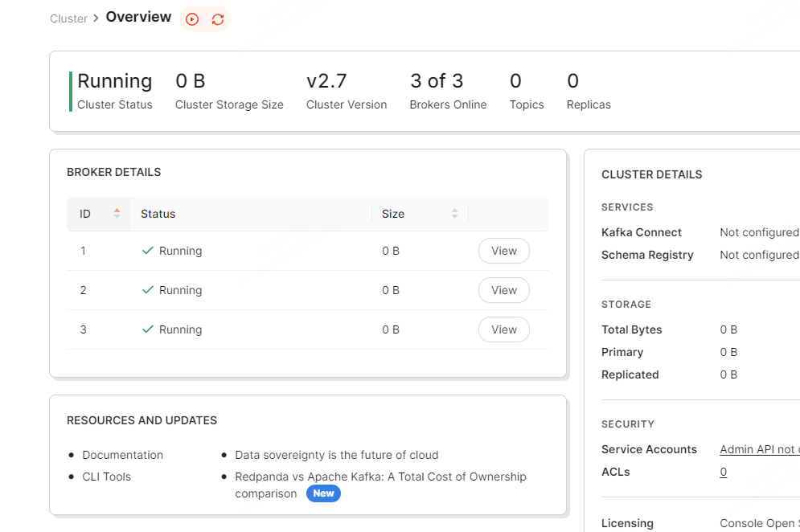Click the green checkmark for broker 1

tap(147, 251)
